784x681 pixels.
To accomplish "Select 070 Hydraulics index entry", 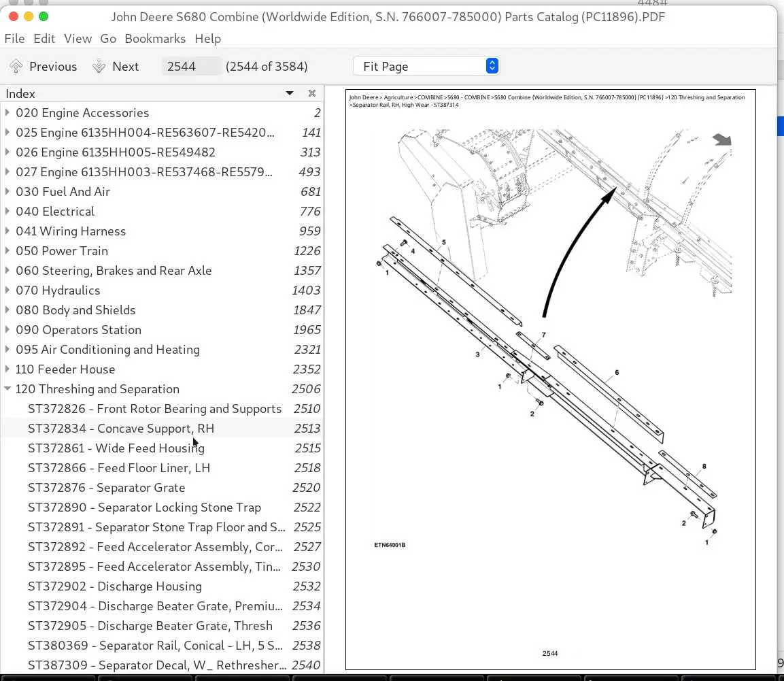I will tap(162, 290).
